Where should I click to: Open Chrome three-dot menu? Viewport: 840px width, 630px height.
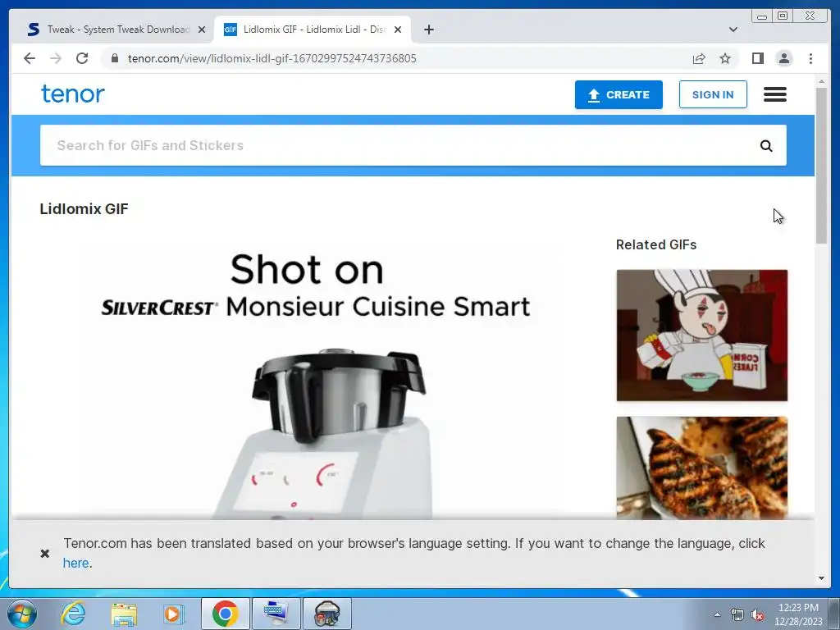point(810,58)
